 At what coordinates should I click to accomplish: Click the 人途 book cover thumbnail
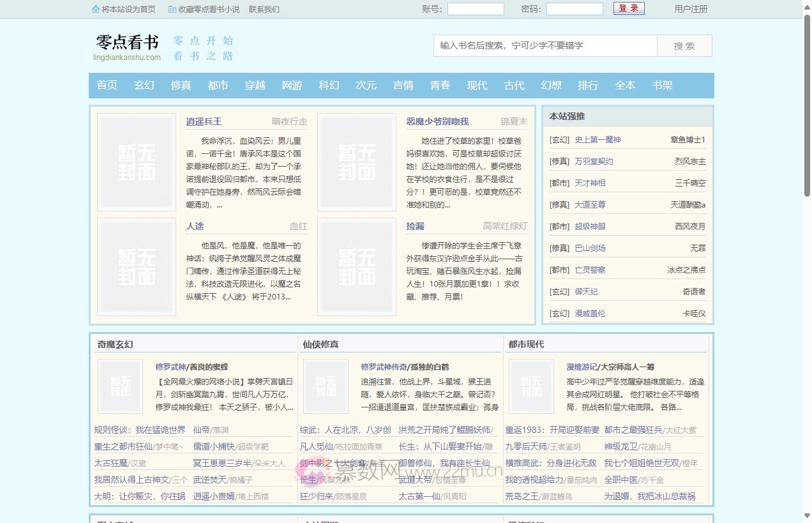(136, 266)
